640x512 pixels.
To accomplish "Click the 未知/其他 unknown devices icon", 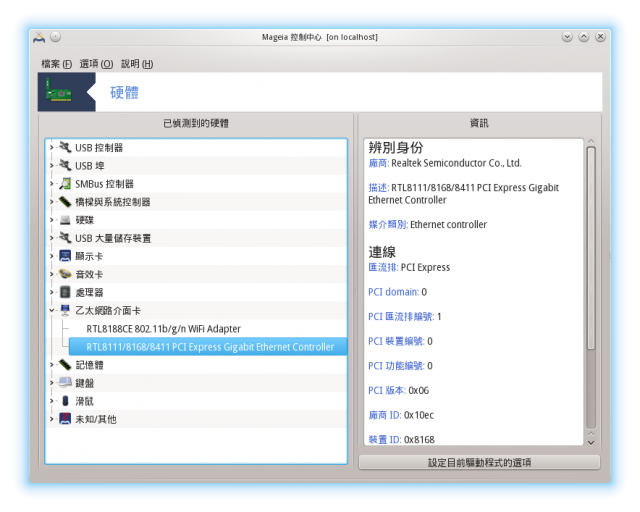I will 65,419.
